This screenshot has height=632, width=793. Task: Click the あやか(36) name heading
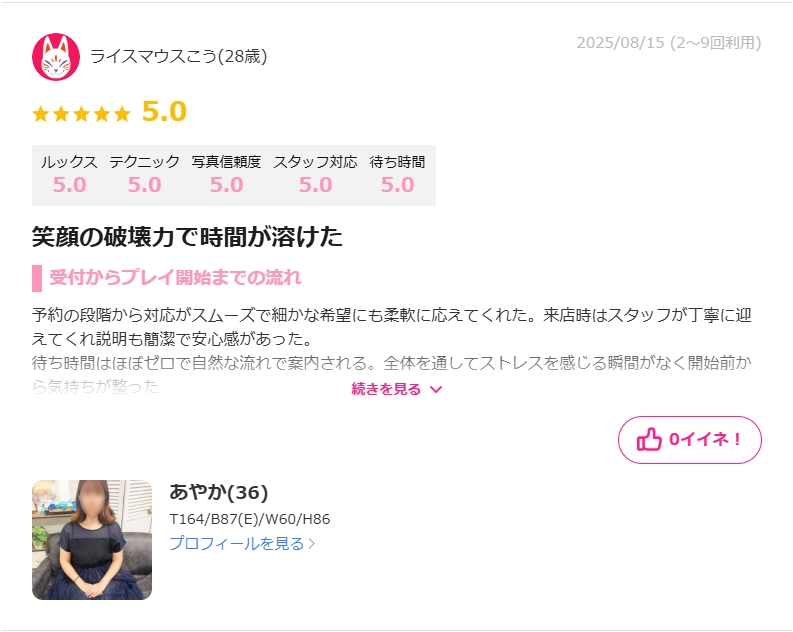[218, 492]
